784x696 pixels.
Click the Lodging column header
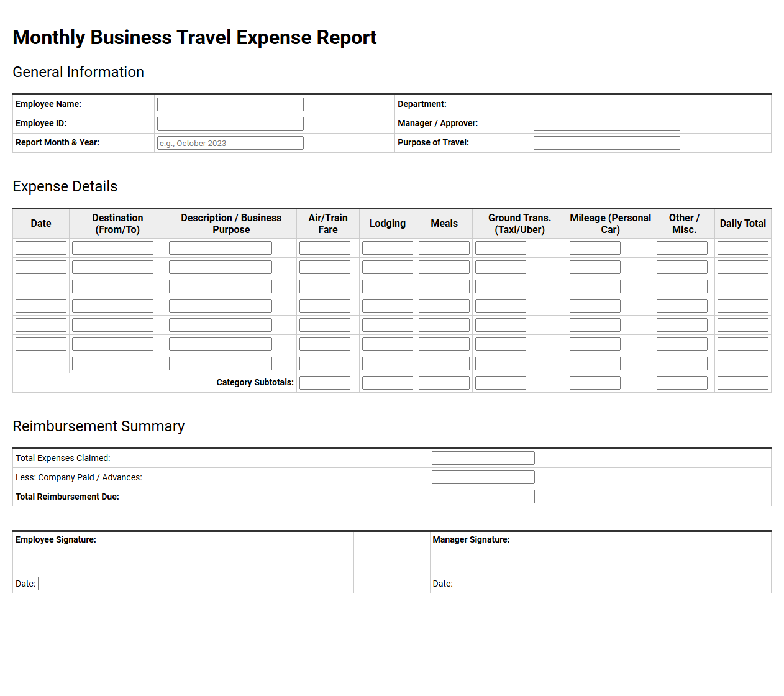tap(388, 224)
